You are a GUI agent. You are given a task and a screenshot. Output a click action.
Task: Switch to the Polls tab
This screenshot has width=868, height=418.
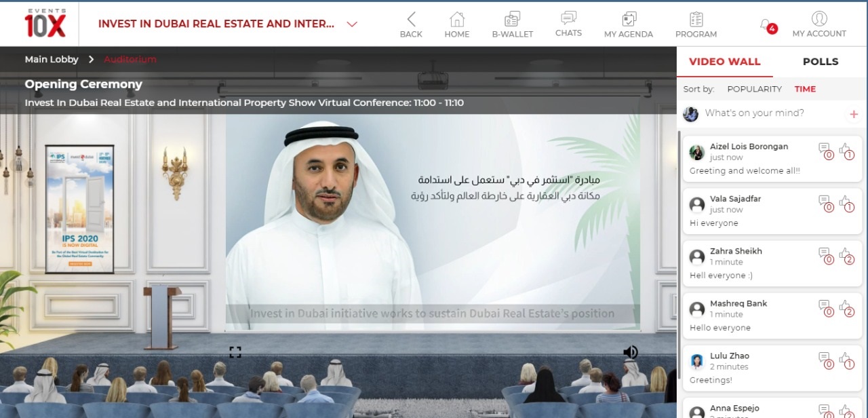(x=820, y=62)
